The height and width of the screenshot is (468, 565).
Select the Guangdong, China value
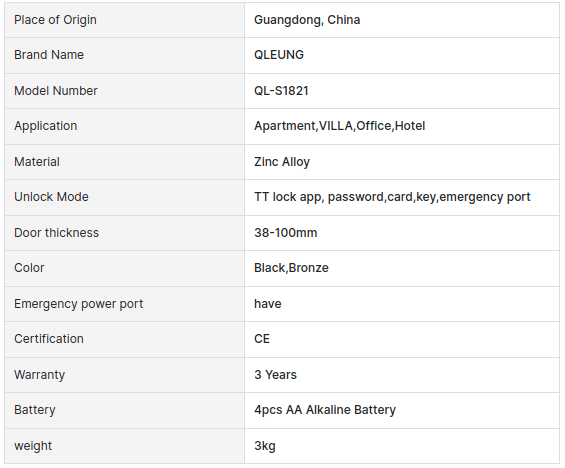pos(307,20)
